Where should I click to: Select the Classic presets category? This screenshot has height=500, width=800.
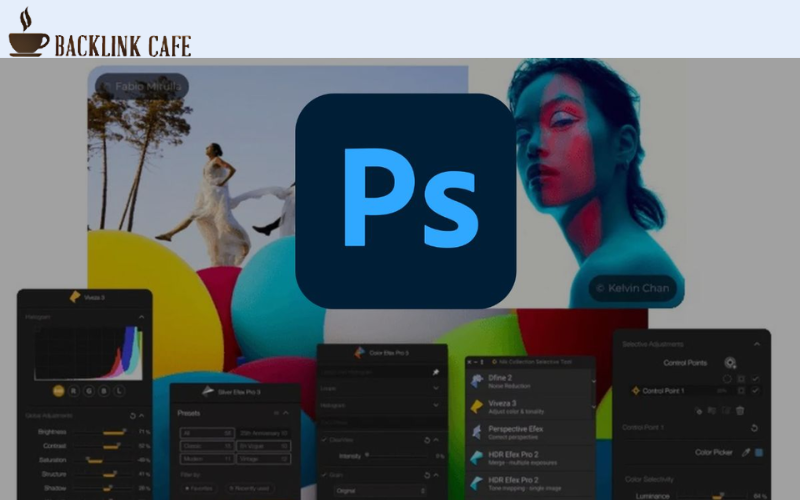[x=207, y=446]
